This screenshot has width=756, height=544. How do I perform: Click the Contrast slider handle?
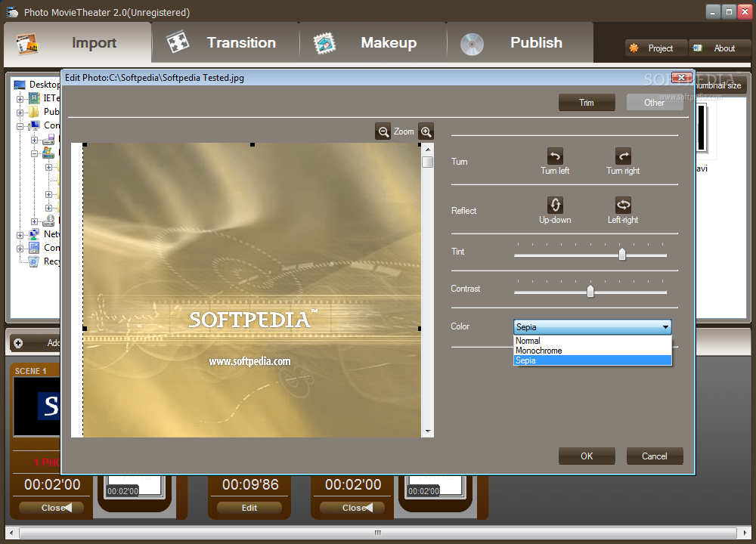pos(590,291)
